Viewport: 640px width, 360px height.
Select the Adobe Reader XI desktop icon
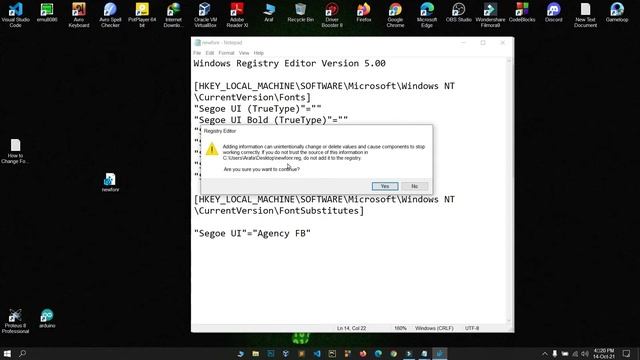[x=237, y=14]
